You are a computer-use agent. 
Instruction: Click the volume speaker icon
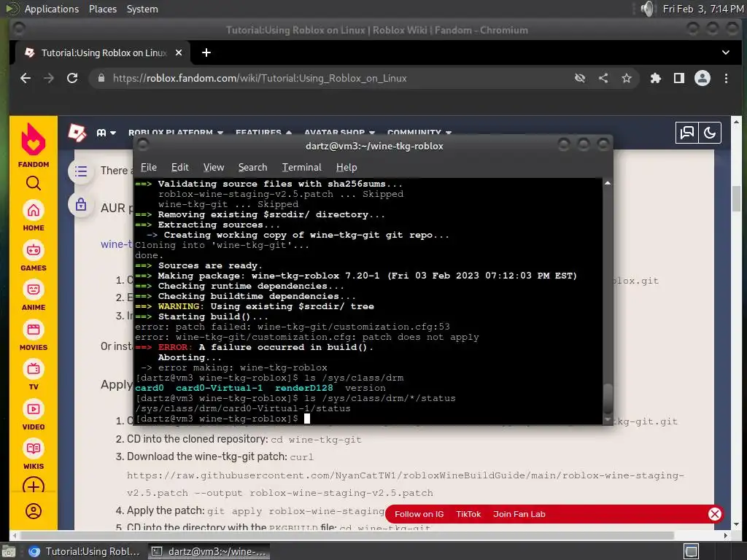(x=648, y=9)
